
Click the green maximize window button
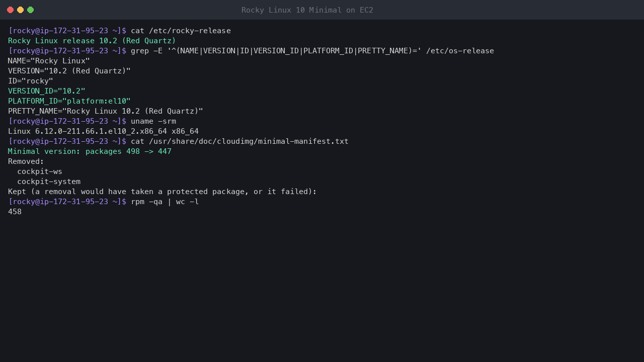coord(30,10)
